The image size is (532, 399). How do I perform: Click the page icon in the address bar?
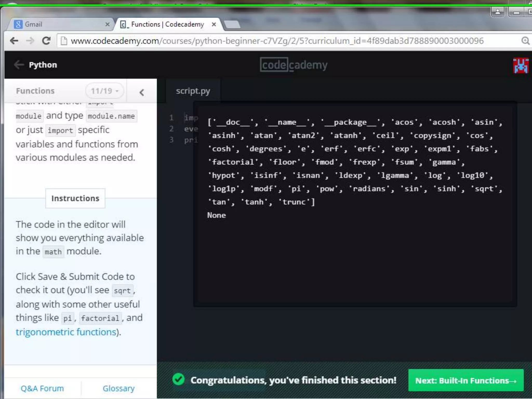[x=64, y=41]
